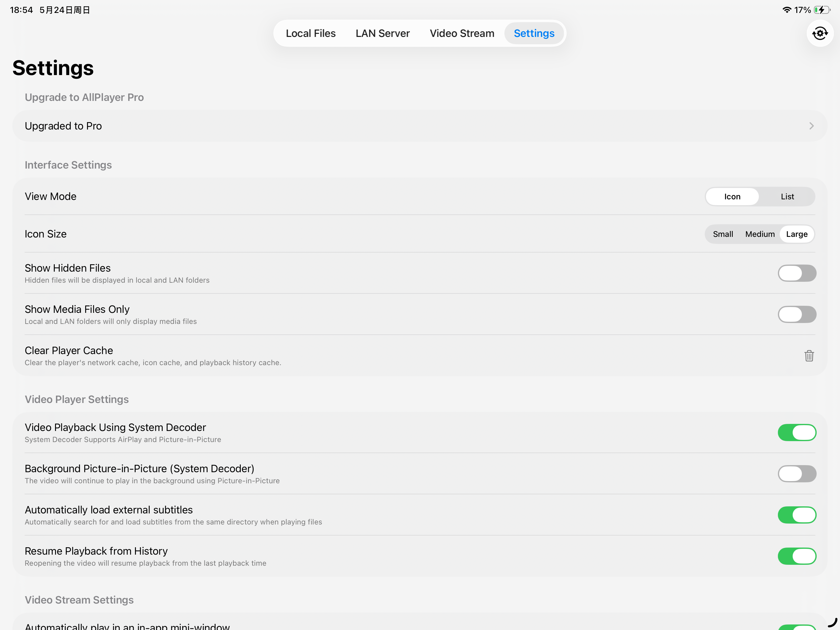Check the Wi-Fi status icon
840x630 pixels.
pyautogui.click(x=787, y=10)
